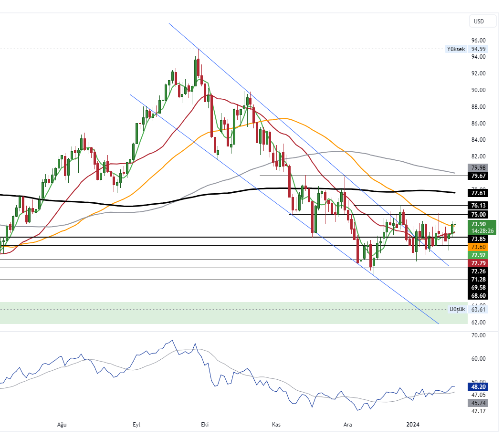This screenshot has width=503, height=448.
Task: Open the USD currency selector
Action: [478, 21]
